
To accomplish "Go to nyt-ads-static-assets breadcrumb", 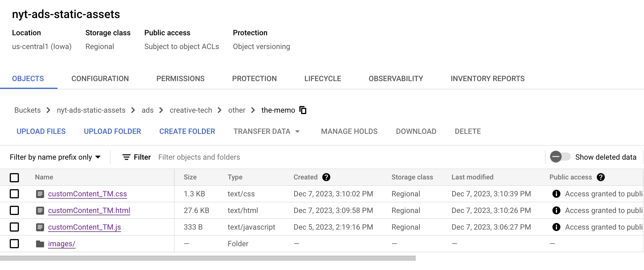I will [91, 110].
